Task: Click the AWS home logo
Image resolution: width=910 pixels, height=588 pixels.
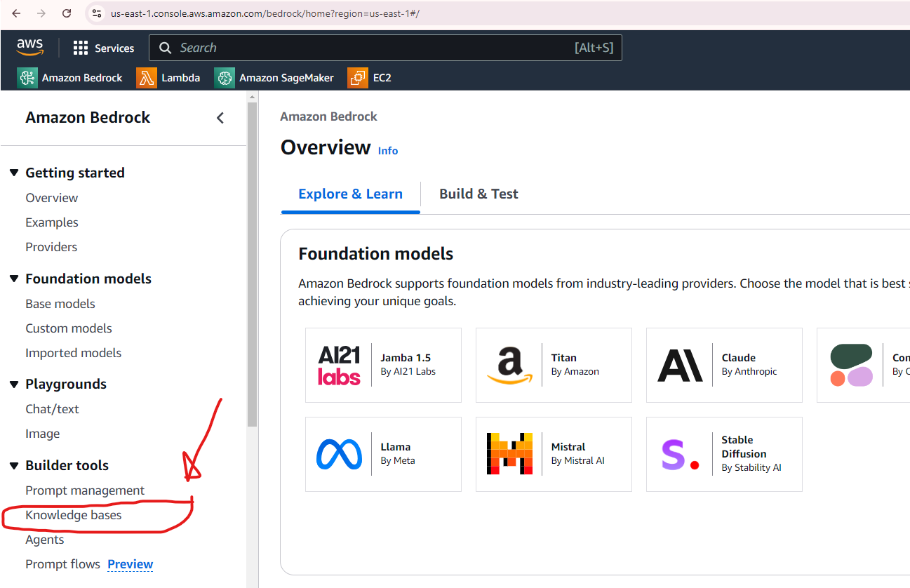Action: (x=29, y=46)
